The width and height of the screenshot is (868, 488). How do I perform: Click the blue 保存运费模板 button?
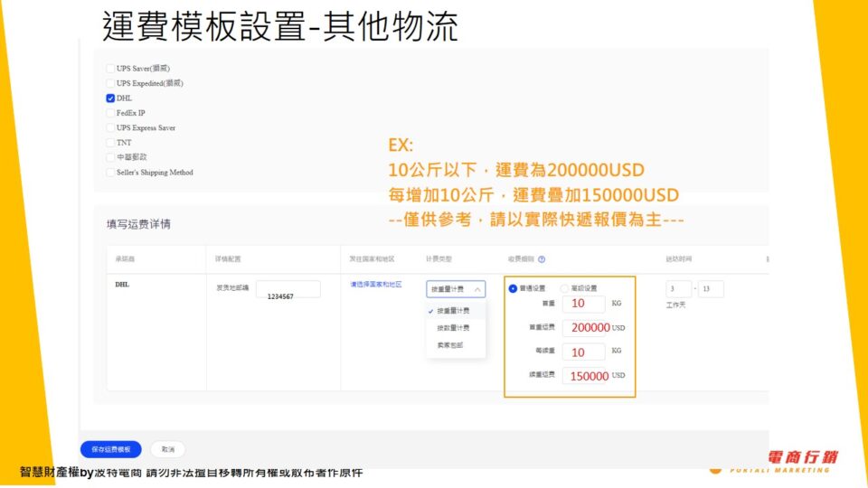[110, 449]
